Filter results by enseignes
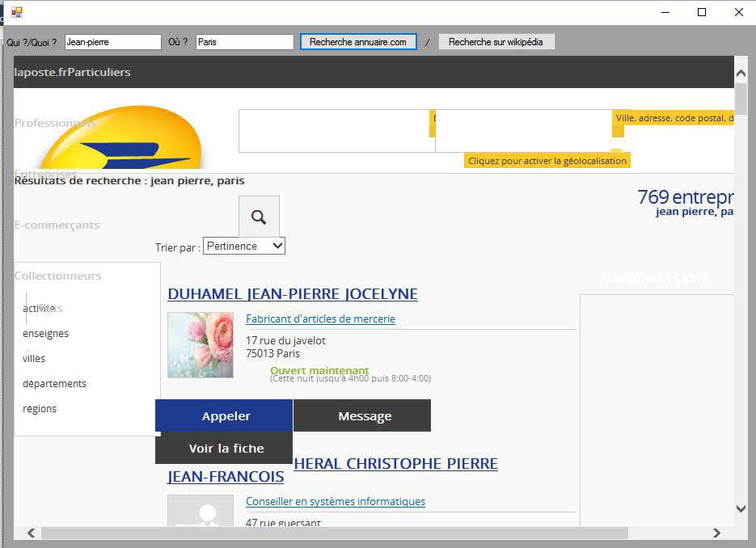 point(46,334)
